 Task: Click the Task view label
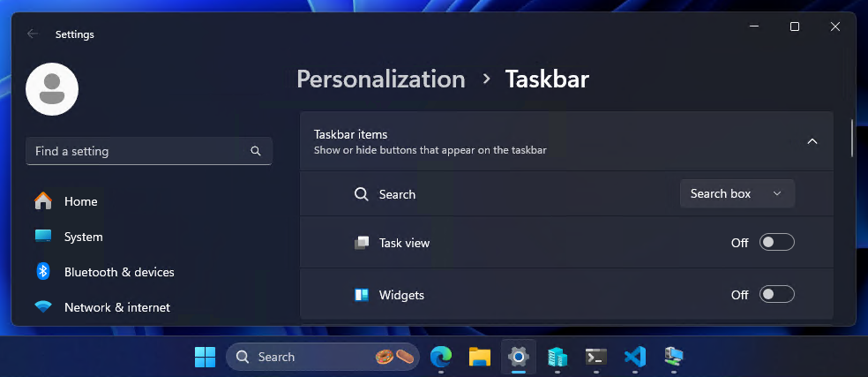[404, 243]
